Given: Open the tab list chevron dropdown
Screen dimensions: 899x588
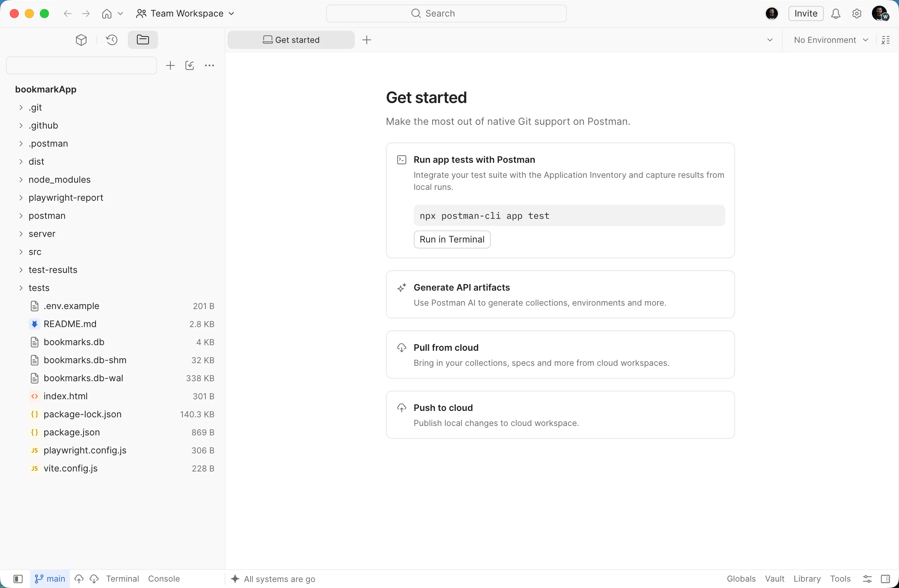Looking at the screenshot, I should coord(770,40).
